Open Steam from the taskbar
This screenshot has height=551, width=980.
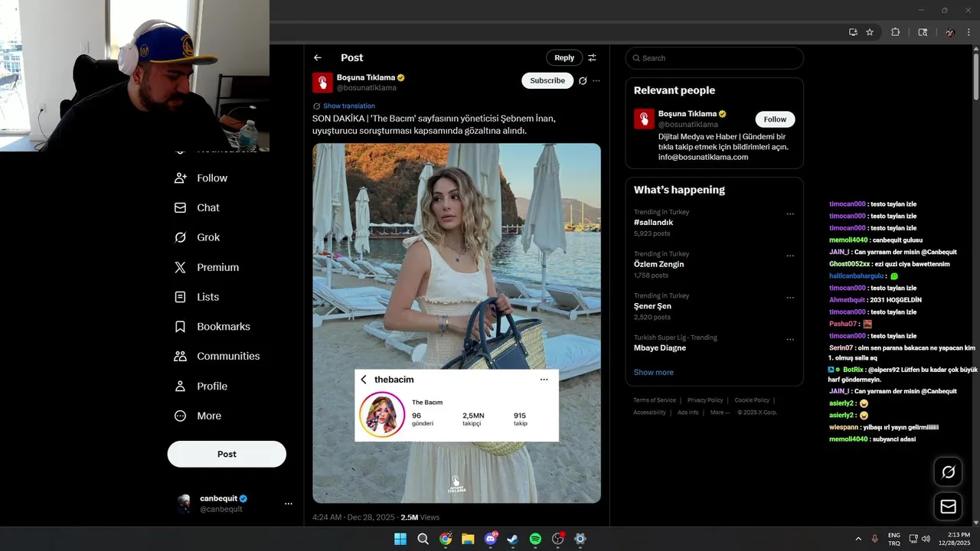[x=513, y=539]
